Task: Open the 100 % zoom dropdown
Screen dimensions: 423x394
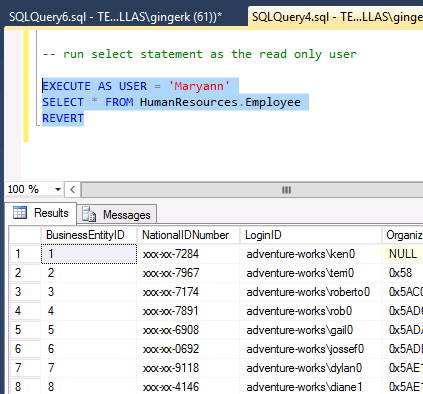Action: (58, 190)
